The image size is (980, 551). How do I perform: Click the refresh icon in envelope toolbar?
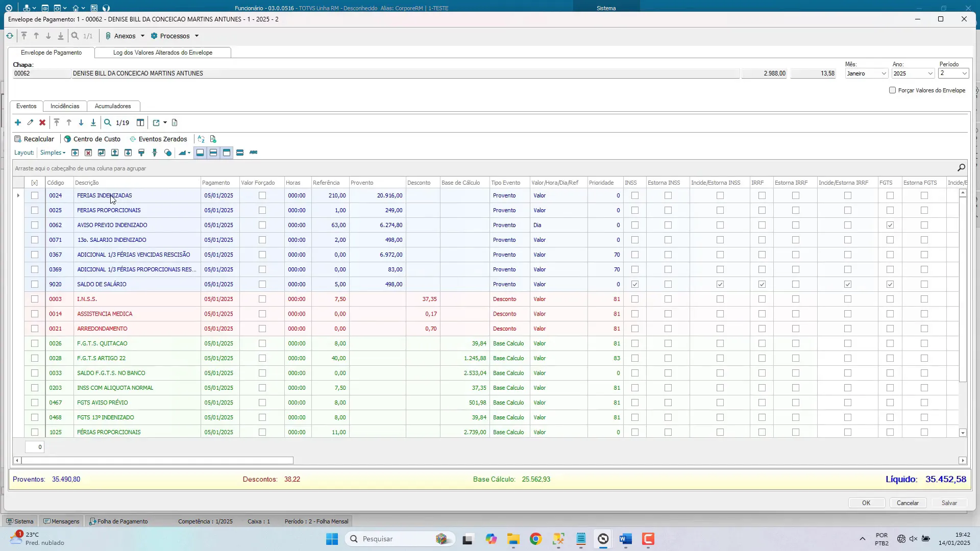tap(10, 36)
